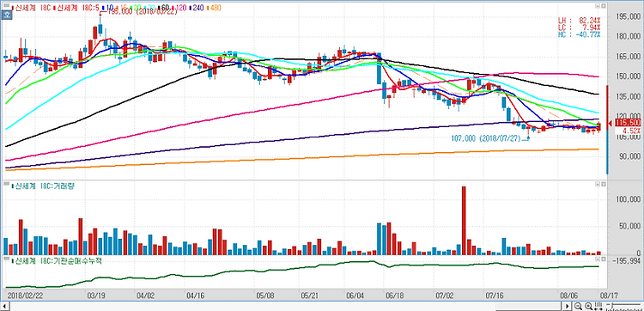Select the 60-day moving average legend label

point(163,8)
